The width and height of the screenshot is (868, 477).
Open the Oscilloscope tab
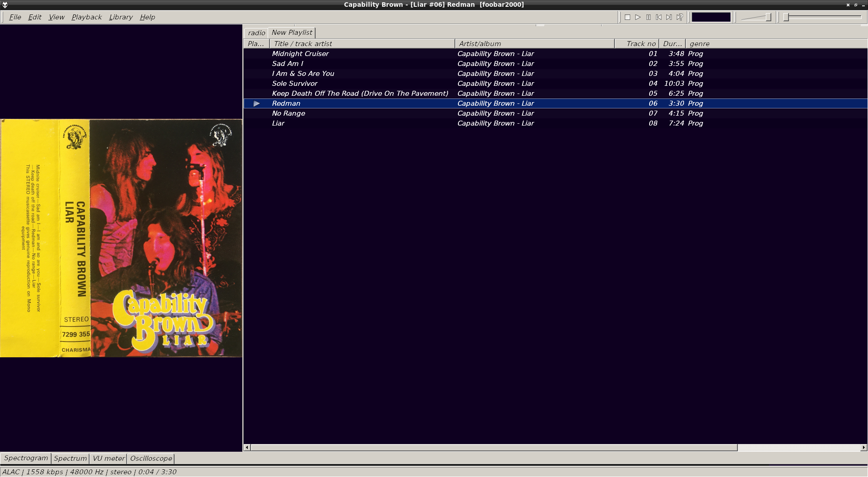(x=151, y=458)
